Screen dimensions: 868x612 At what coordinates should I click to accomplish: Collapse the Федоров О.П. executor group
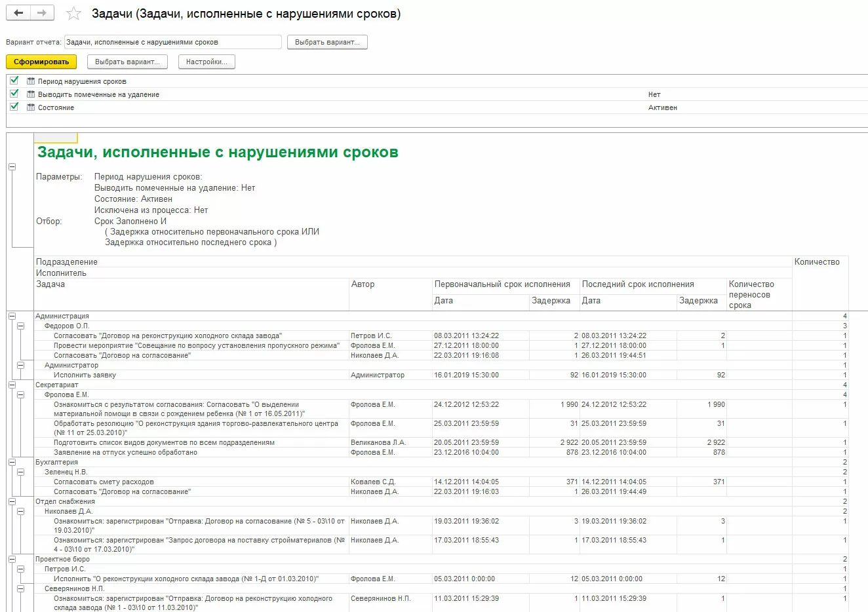(x=21, y=326)
